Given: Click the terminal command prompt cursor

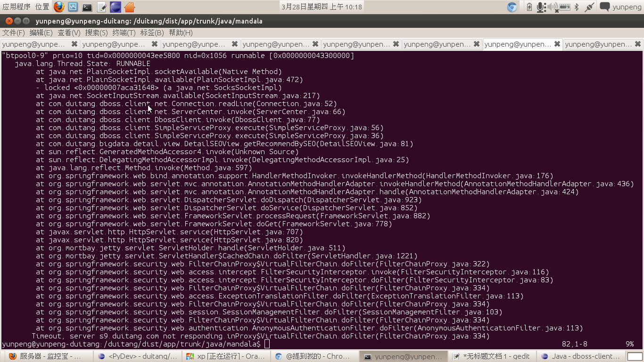Looking at the screenshot, I should click(x=267, y=344).
